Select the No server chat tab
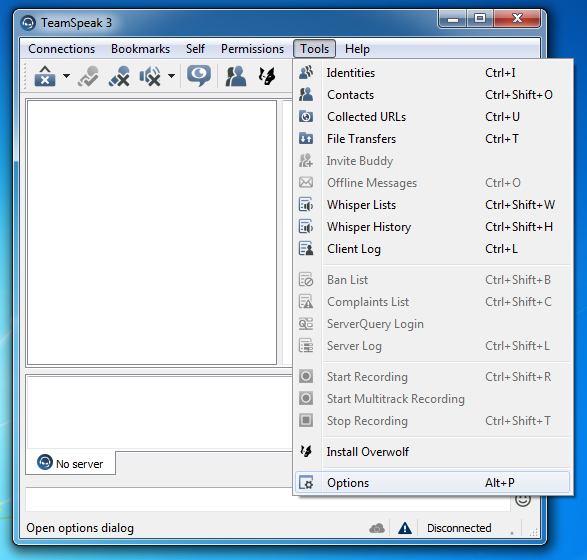 coord(70,463)
